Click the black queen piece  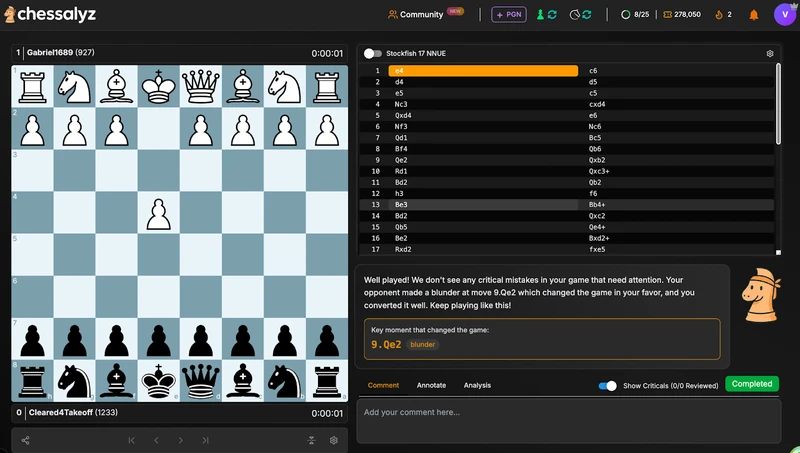coord(201,381)
